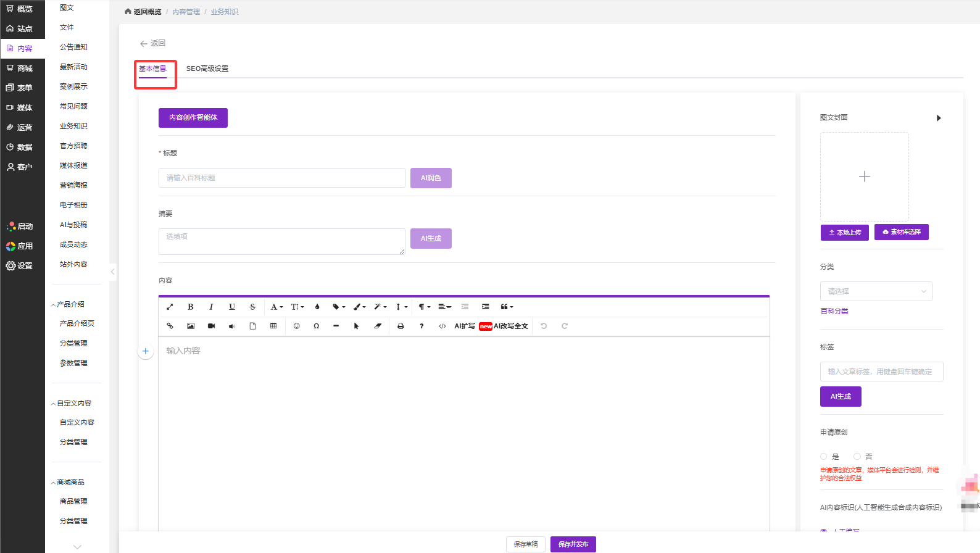
Task: Redo the last editor action
Action: tap(565, 326)
